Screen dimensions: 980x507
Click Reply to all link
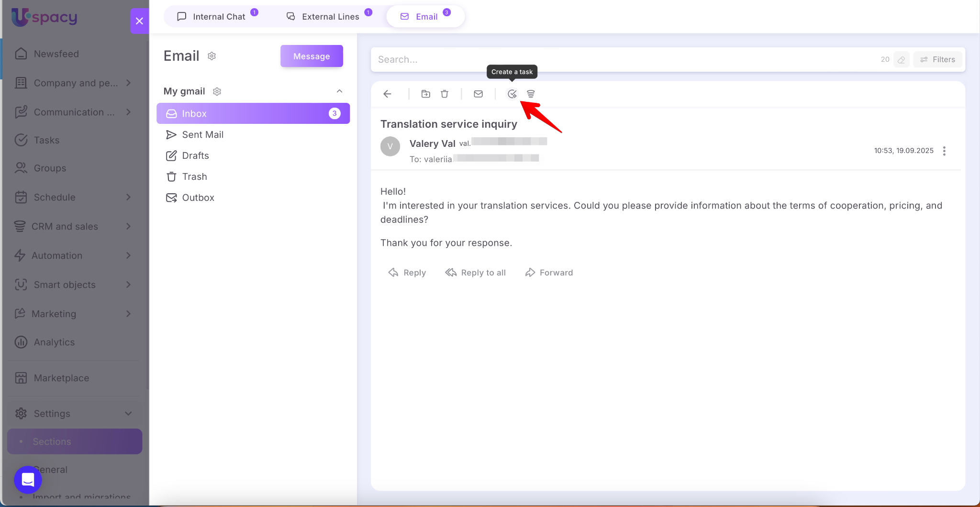[x=476, y=273]
